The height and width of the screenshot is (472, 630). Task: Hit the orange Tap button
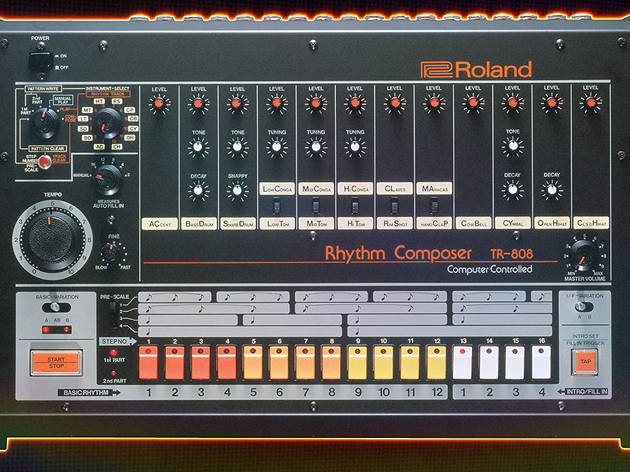coord(585,362)
